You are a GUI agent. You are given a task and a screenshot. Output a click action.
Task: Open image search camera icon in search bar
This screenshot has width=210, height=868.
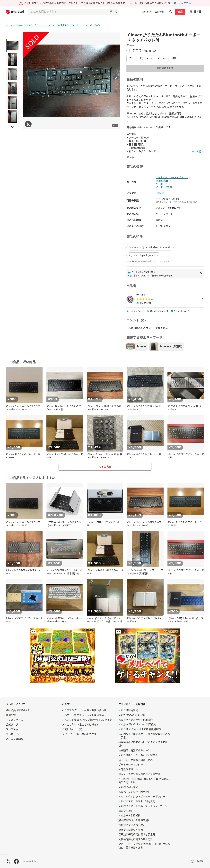tap(111, 12)
